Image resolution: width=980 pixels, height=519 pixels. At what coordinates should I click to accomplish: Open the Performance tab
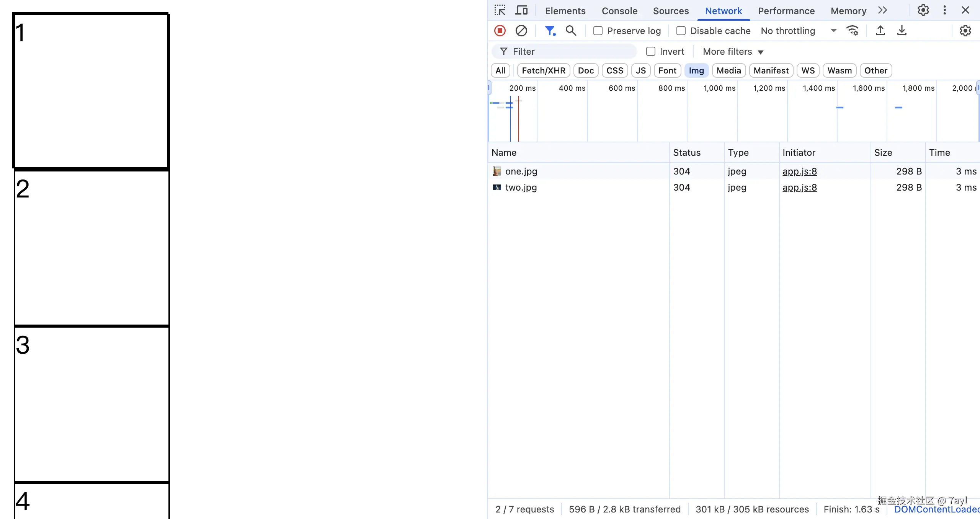(x=786, y=11)
